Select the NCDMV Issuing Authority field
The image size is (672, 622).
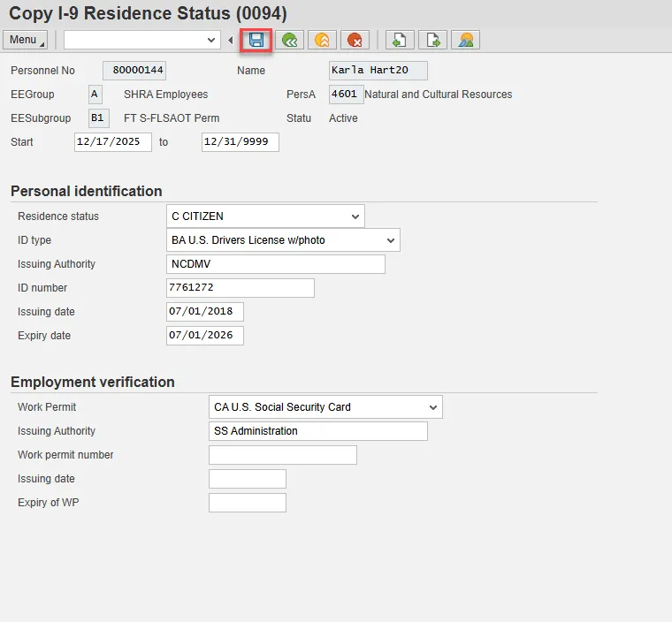click(275, 264)
